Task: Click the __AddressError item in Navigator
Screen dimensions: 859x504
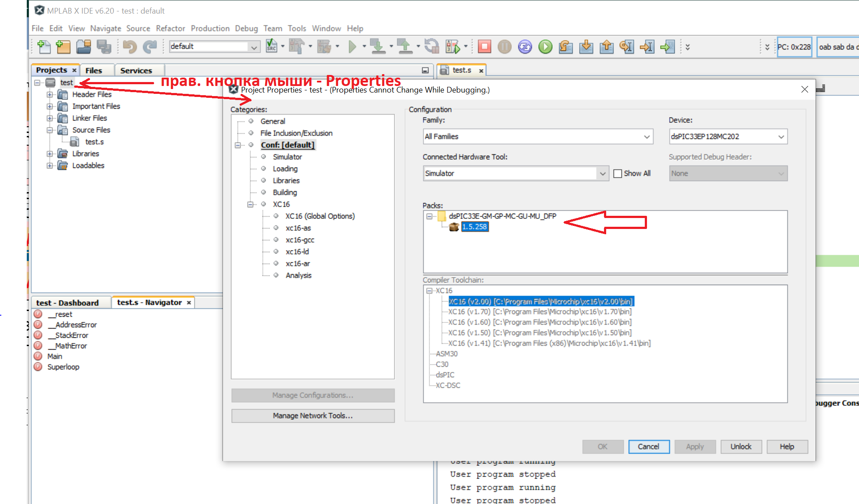Action: tap(72, 325)
